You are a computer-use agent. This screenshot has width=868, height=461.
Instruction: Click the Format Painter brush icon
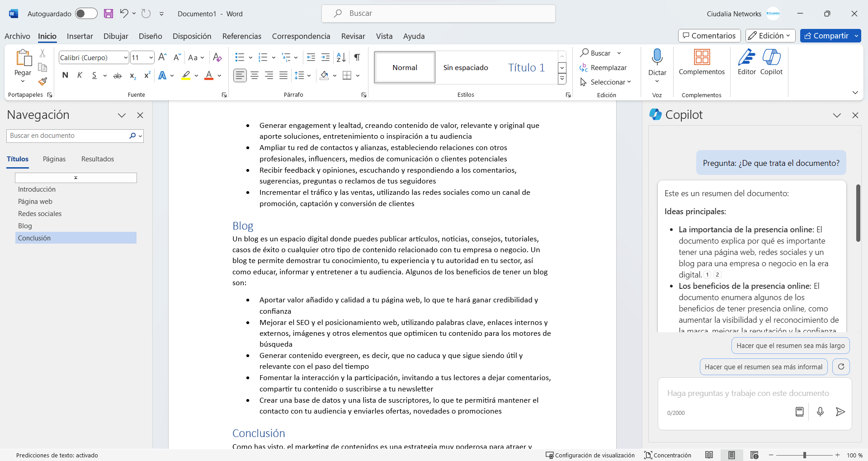click(42, 82)
